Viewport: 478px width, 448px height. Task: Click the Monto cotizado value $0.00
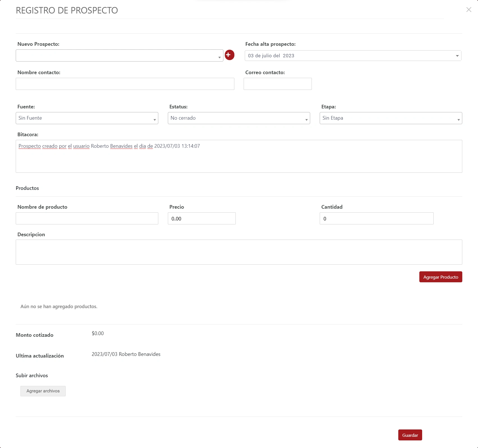coord(98,333)
